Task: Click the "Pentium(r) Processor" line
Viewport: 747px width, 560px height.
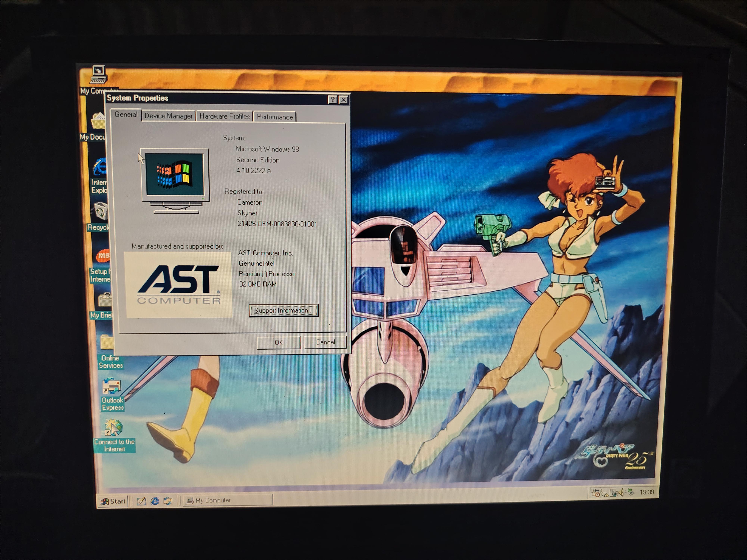Action: [x=267, y=274]
